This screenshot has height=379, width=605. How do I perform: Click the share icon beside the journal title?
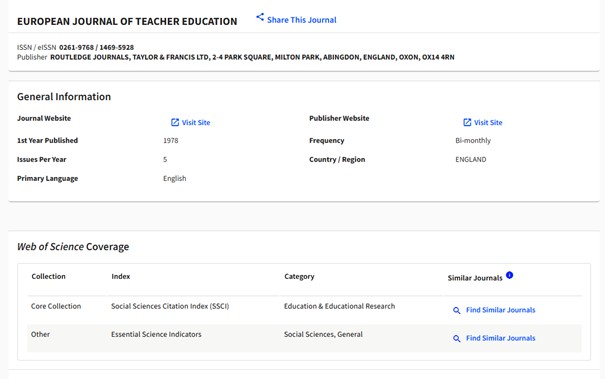[x=260, y=17]
